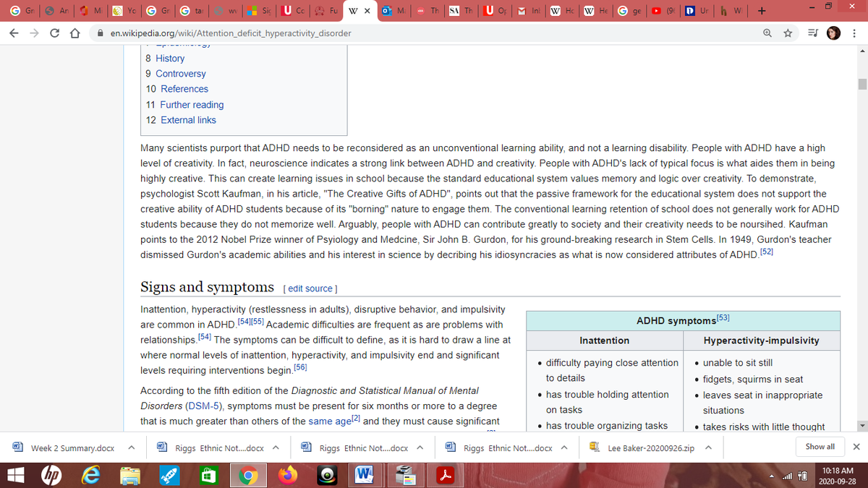The image size is (868, 488).
Task: Click the 'unable to sit still' bullet
Action: tap(738, 363)
